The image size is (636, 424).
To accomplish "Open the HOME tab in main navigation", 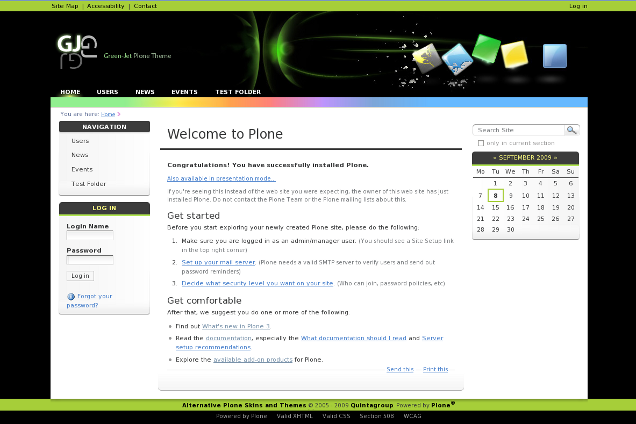I will click(70, 92).
